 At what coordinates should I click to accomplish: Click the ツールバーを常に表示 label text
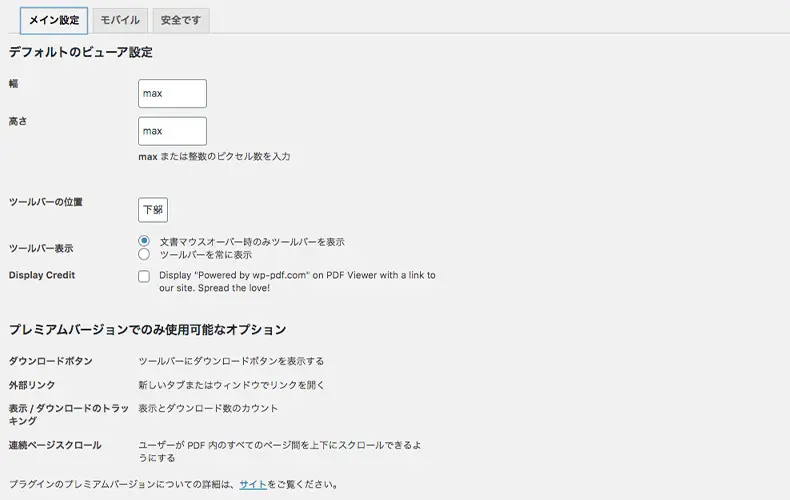(x=206, y=255)
